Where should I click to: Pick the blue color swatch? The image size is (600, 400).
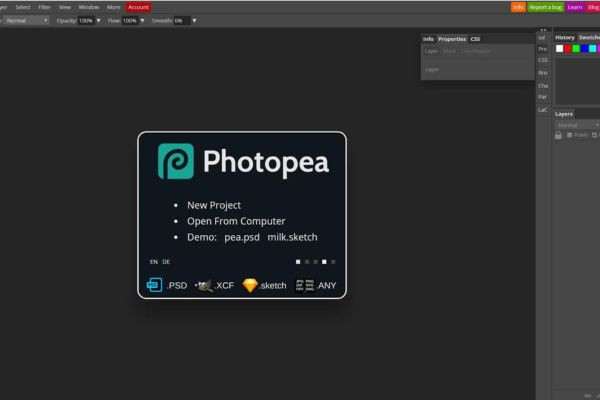584,49
